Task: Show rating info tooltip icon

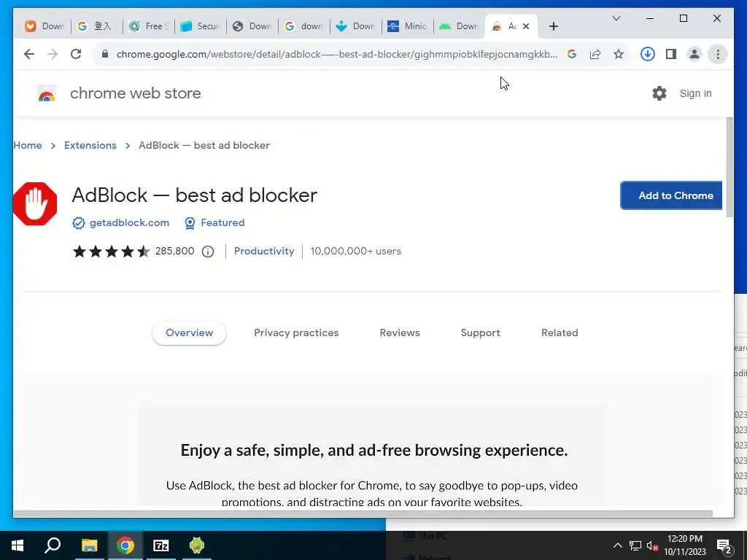Action: (x=208, y=252)
